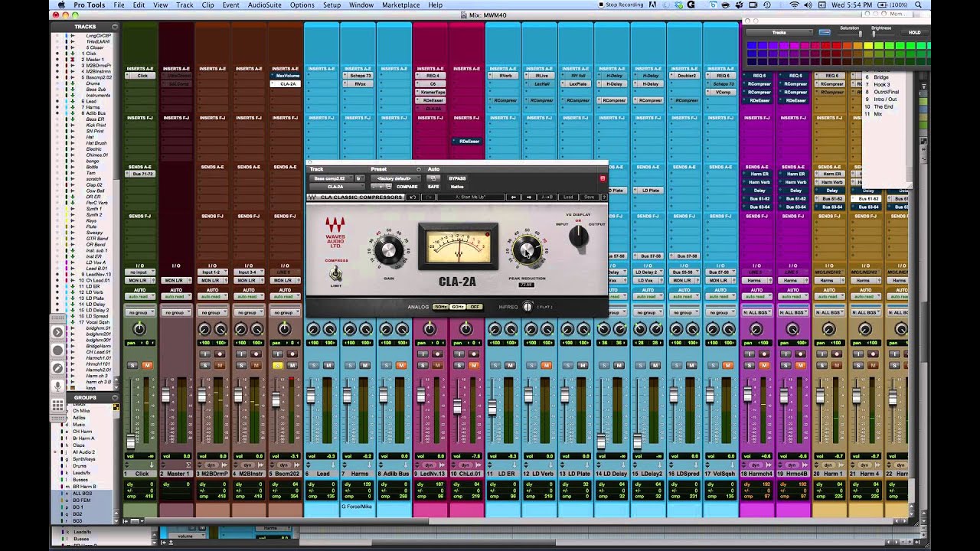Viewport: 980px width, 551px height.
Task: Mute the Adlib Bus track
Action: pos(401,366)
